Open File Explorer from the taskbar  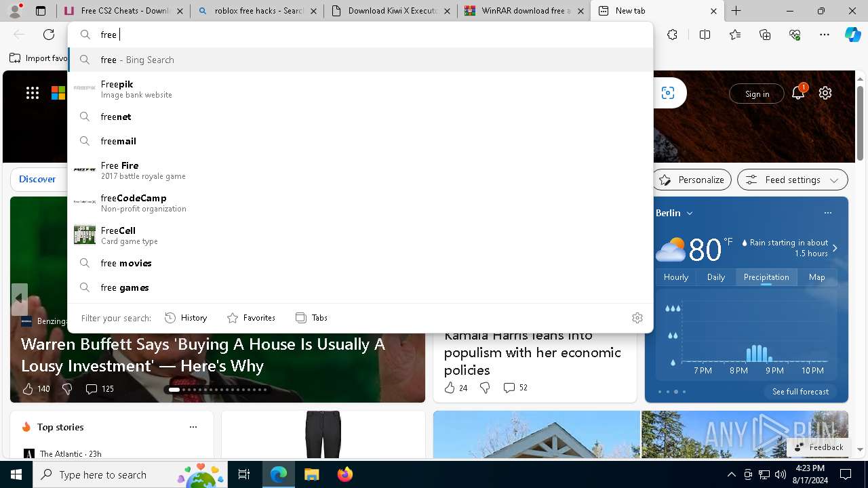311,474
